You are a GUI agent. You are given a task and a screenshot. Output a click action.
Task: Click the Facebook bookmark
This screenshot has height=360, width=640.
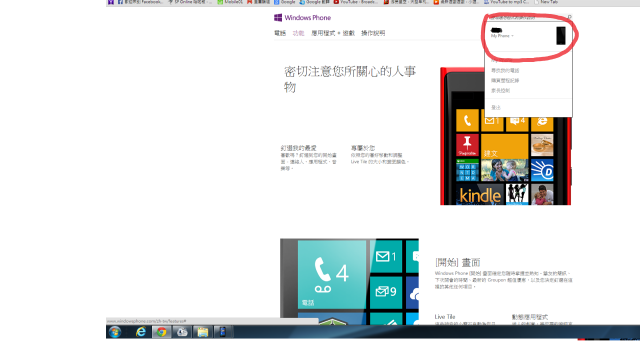(140, 2)
